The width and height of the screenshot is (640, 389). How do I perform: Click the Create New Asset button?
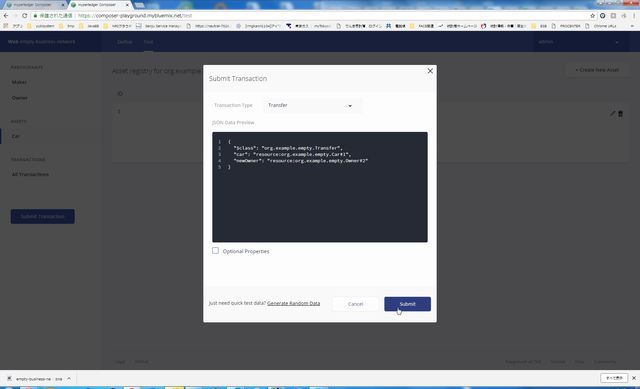click(x=597, y=70)
